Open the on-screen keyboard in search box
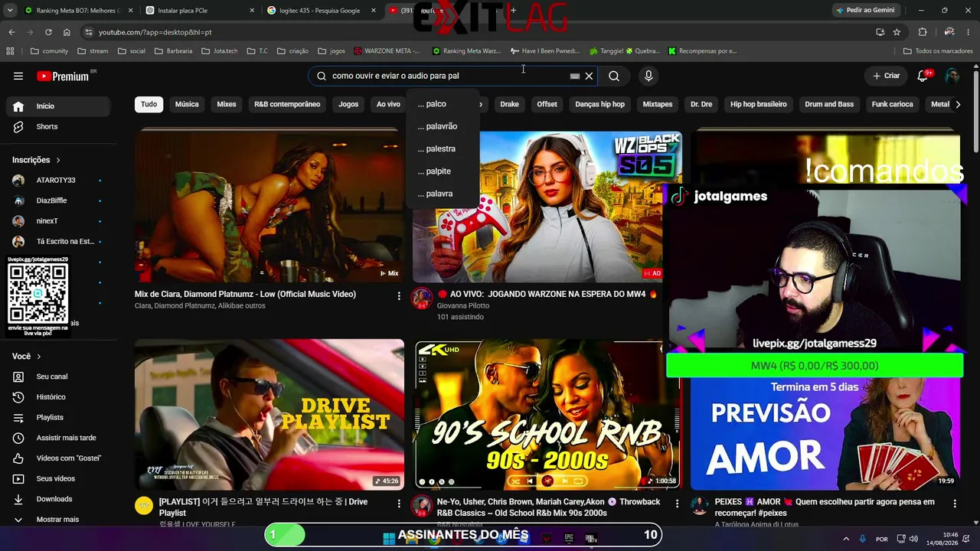 coord(574,76)
